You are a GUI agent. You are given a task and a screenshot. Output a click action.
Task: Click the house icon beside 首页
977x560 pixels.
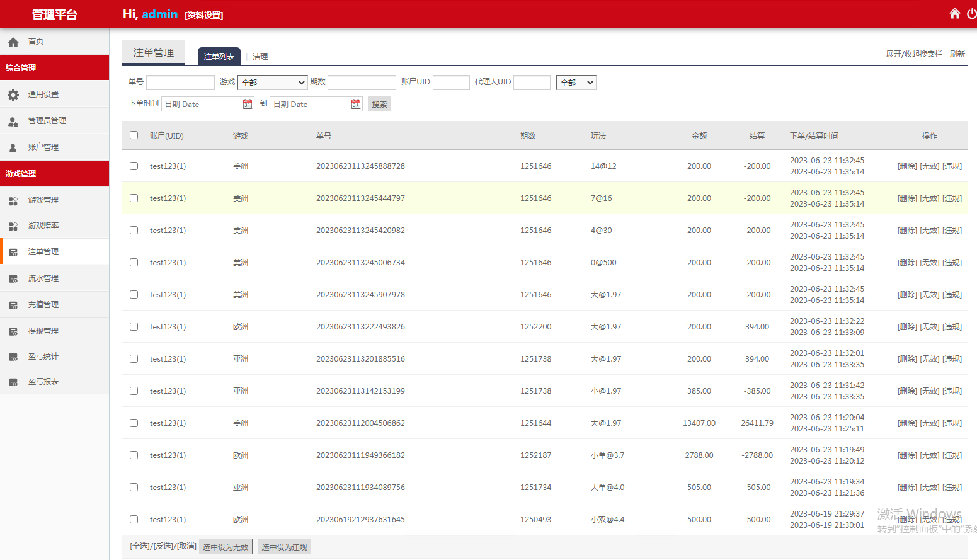click(x=13, y=42)
